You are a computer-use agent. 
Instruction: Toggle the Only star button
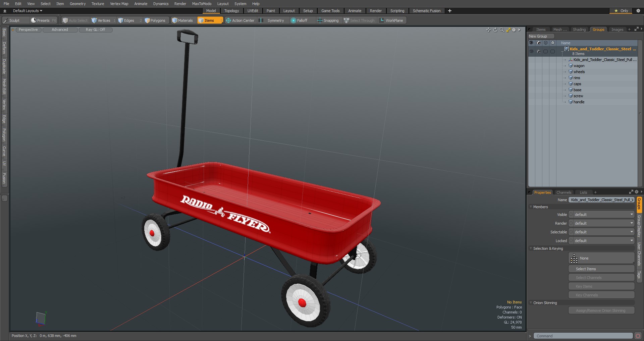click(x=621, y=11)
